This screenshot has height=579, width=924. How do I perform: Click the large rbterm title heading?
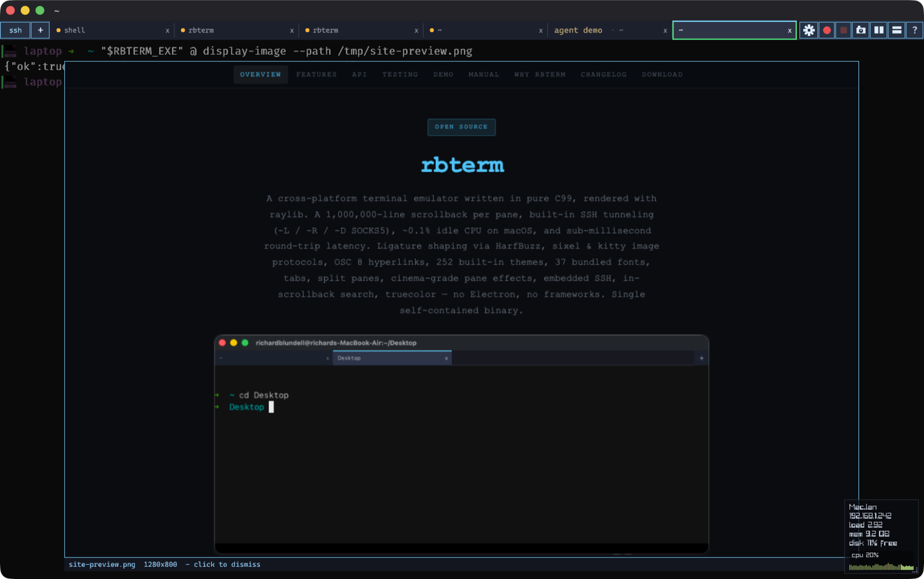coord(462,165)
